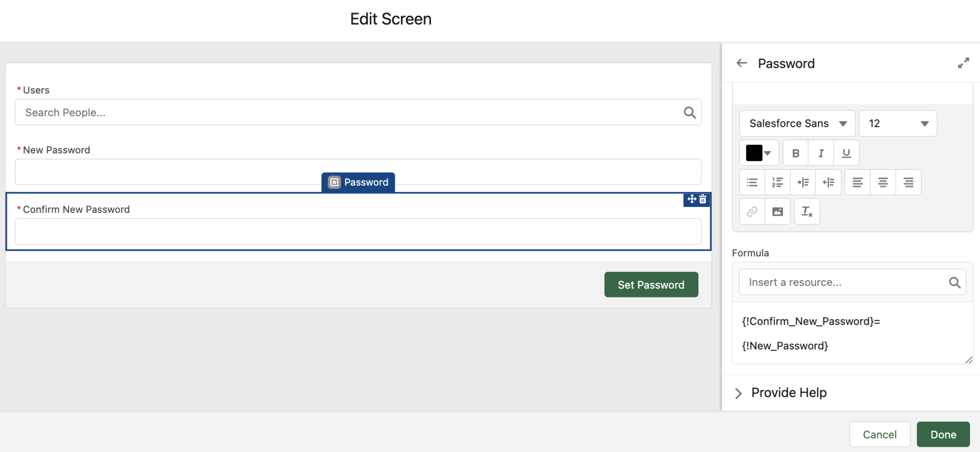Go back using the Password panel arrow
The image size is (980, 452).
tap(741, 63)
